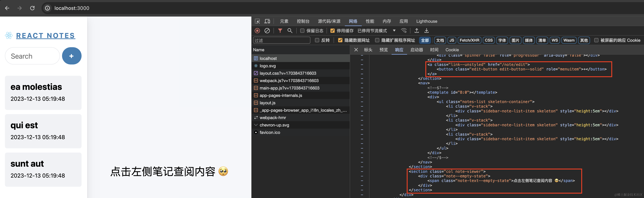
Task: Uncheck the 停用缓存 checkbox
Action: (333, 31)
